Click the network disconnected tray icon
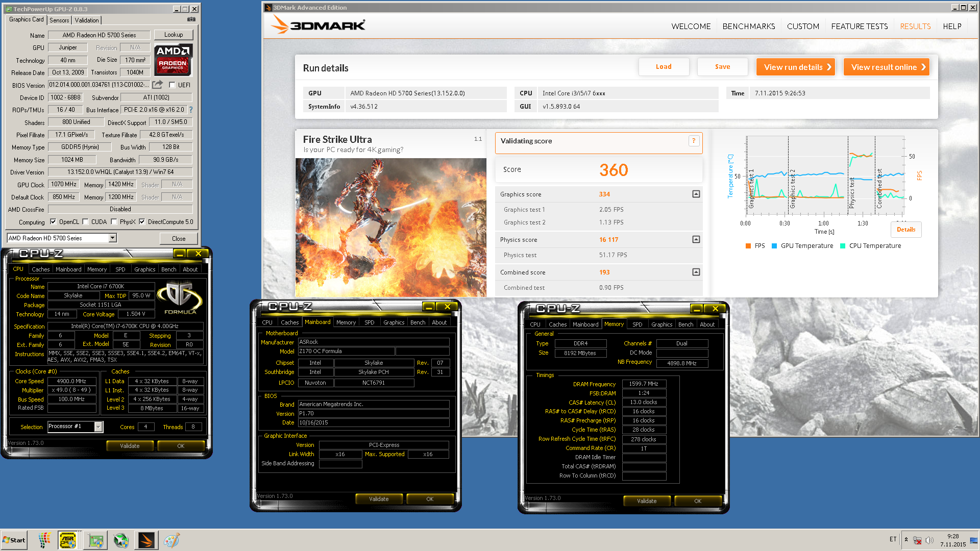 tap(917, 540)
